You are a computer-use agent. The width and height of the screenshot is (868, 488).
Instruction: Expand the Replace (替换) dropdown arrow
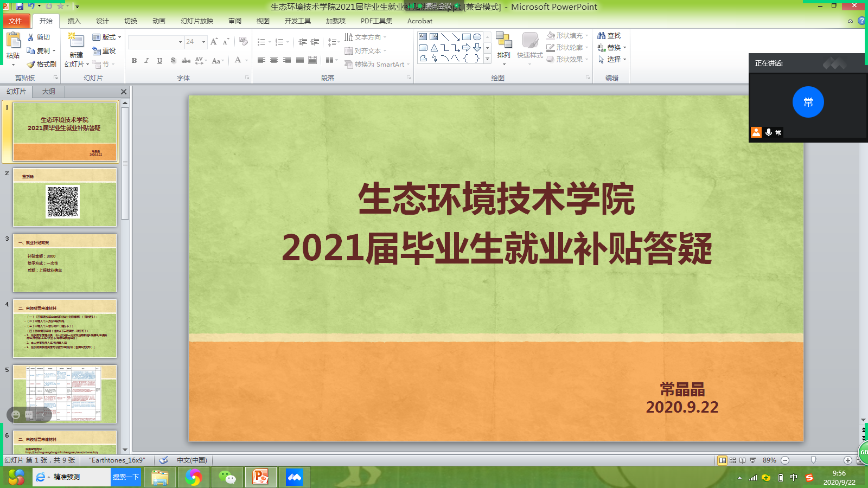[625, 48]
